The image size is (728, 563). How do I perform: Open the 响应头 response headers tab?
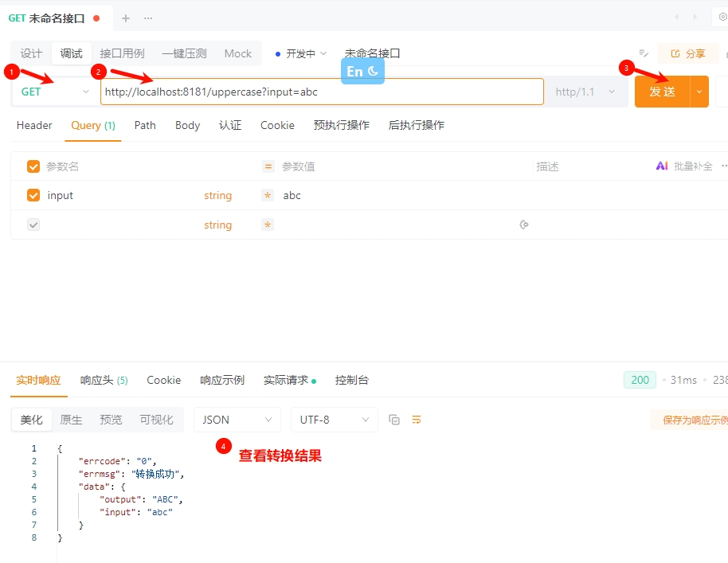[x=104, y=380]
